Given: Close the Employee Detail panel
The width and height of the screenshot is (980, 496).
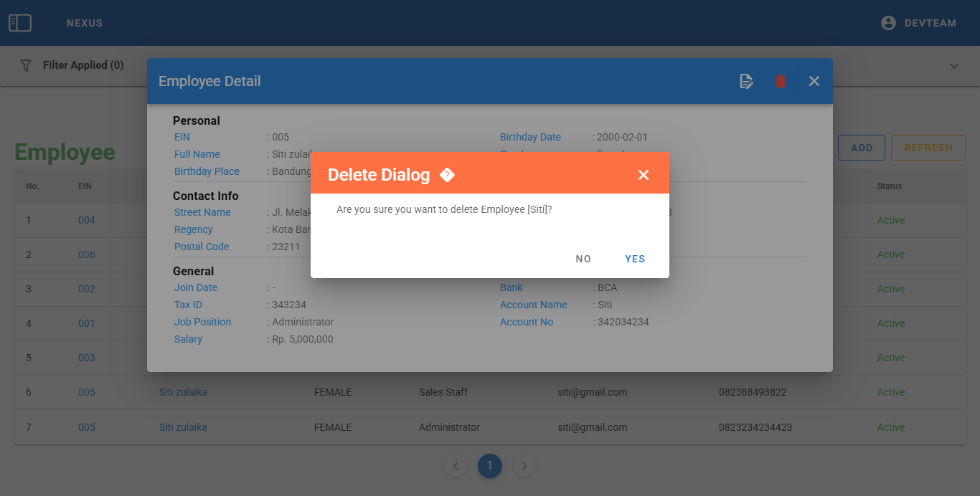Looking at the screenshot, I should tap(814, 81).
